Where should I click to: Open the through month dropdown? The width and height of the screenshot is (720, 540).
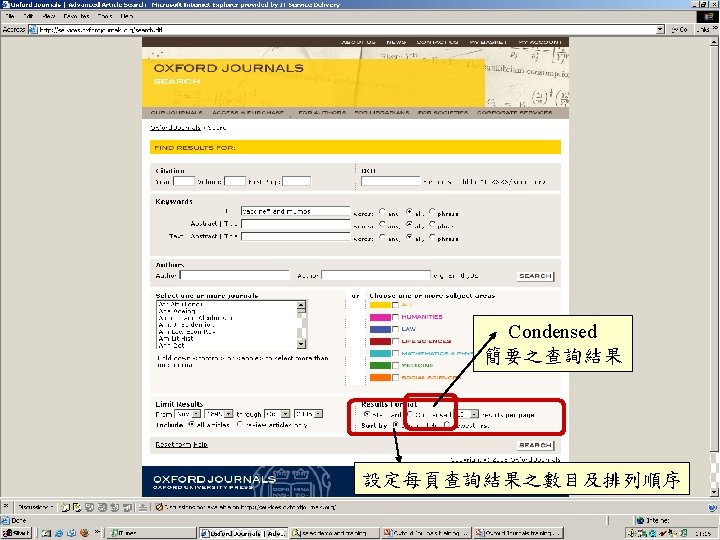click(x=277, y=414)
